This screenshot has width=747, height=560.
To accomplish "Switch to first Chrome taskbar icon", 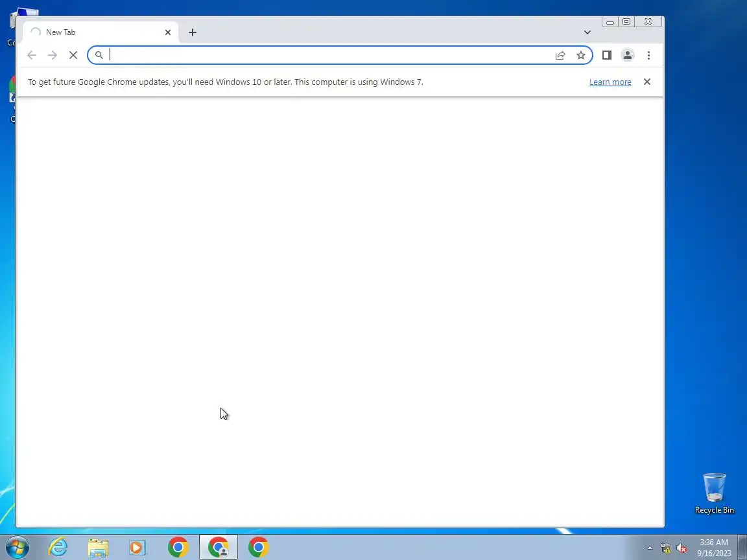I will point(178,547).
